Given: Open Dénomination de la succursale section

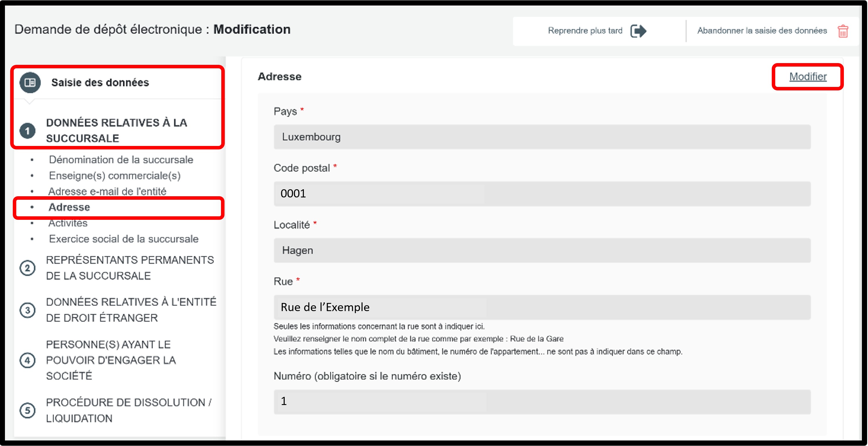Looking at the screenshot, I should 121,160.
